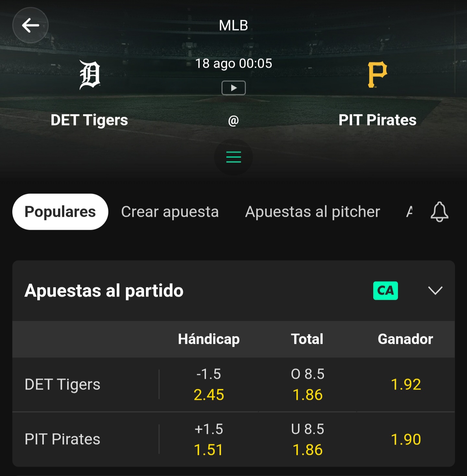The image size is (467, 476).
Task: Pick Under 8.5 total at 1.86
Action: click(307, 439)
